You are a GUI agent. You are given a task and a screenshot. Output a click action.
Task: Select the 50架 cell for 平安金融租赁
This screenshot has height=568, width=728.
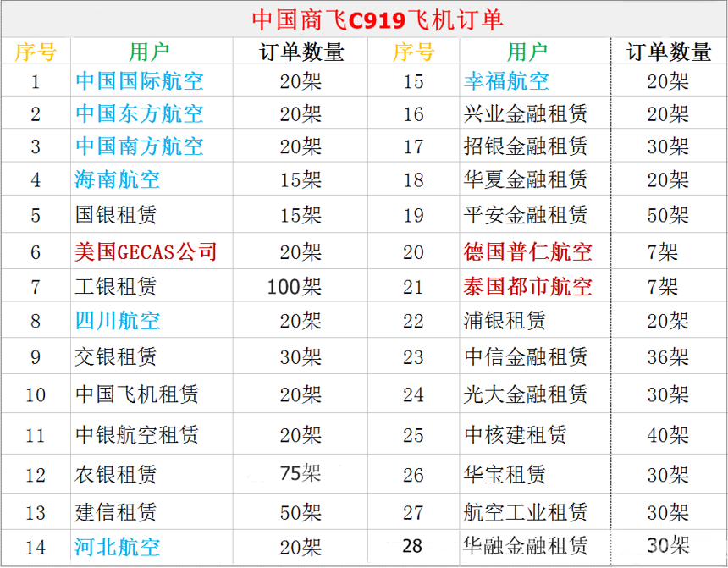point(669,214)
